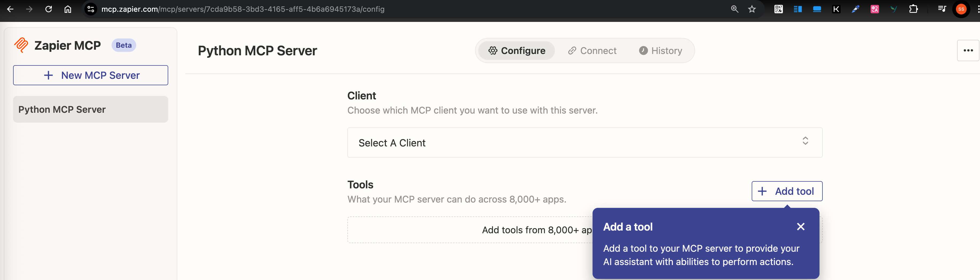Switch to the Connect tab
This screenshot has height=280, width=980.
coord(592,50)
